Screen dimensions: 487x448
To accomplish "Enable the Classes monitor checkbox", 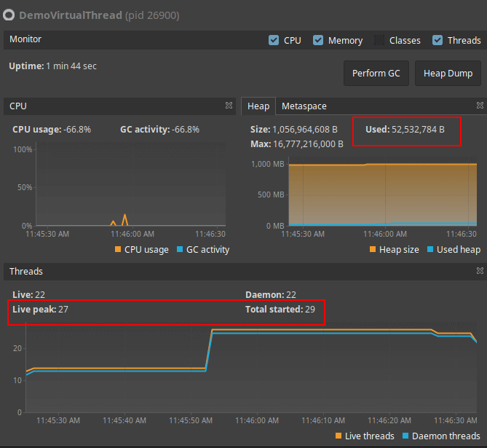I will [379, 40].
